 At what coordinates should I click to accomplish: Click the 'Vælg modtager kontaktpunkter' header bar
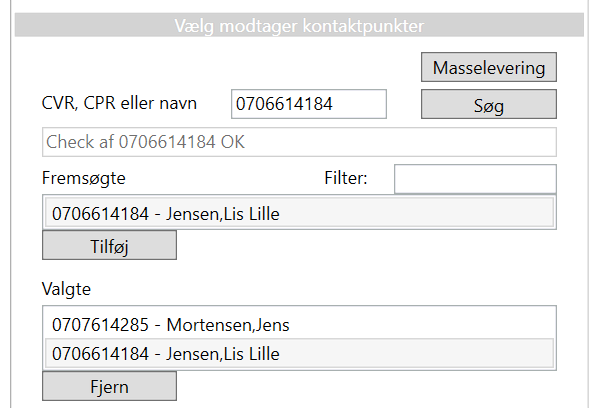coord(299,25)
